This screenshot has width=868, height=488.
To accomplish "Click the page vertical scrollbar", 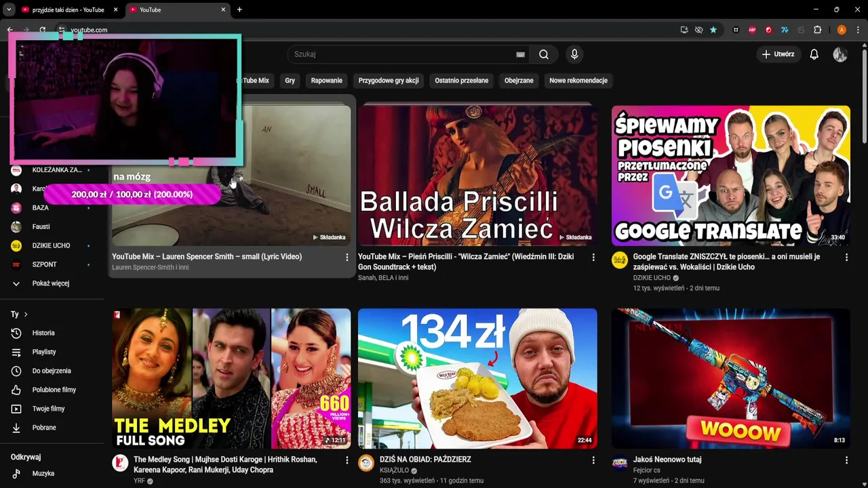I will point(863,95).
